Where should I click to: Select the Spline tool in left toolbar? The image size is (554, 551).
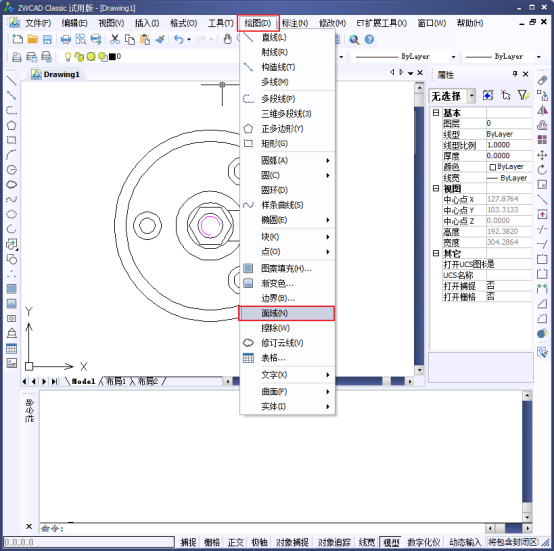(11, 200)
